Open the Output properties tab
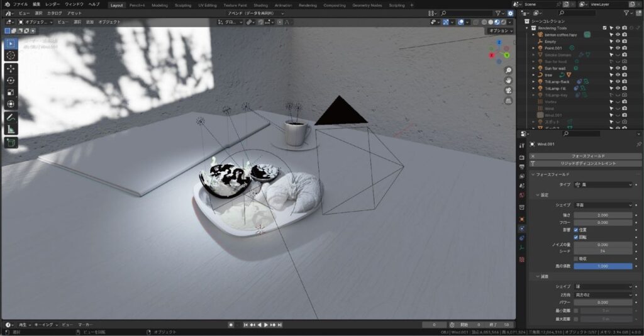This screenshot has width=644, height=336. point(521,167)
